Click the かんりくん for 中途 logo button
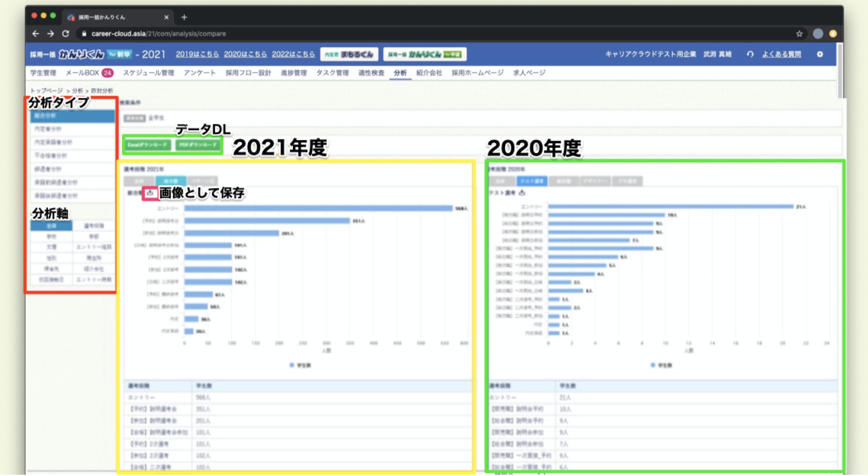The height and width of the screenshot is (476, 868). point(425,54)
